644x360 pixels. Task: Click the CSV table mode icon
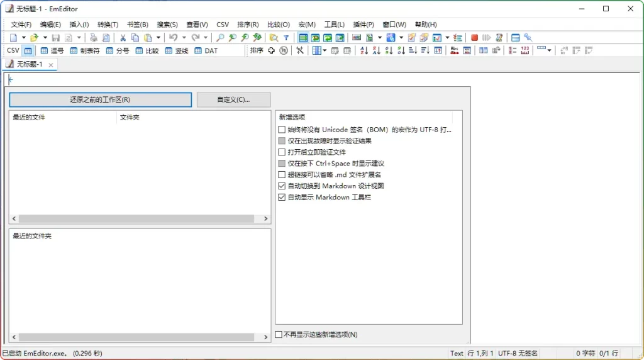[28, 51]
